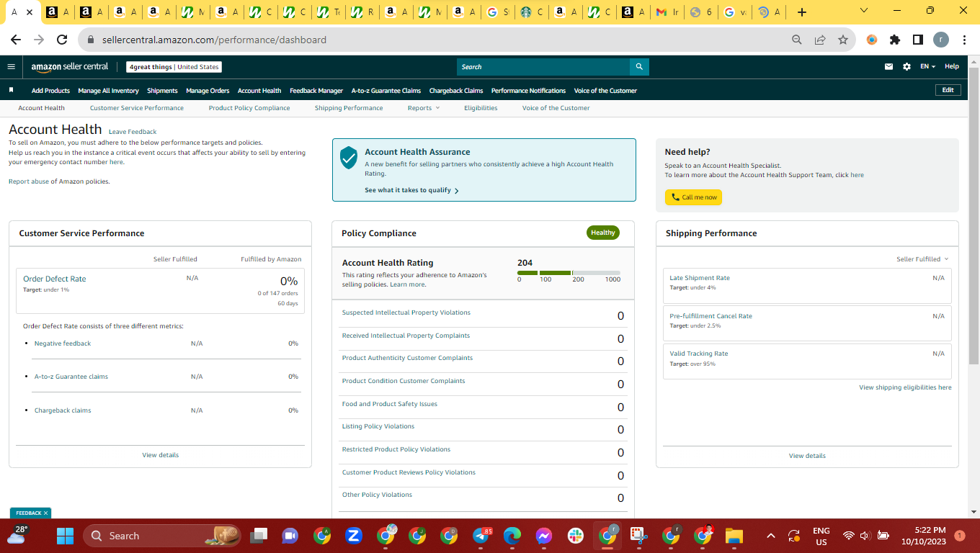
Task: Click the Report abuse link
Action: tap(29, 181)
